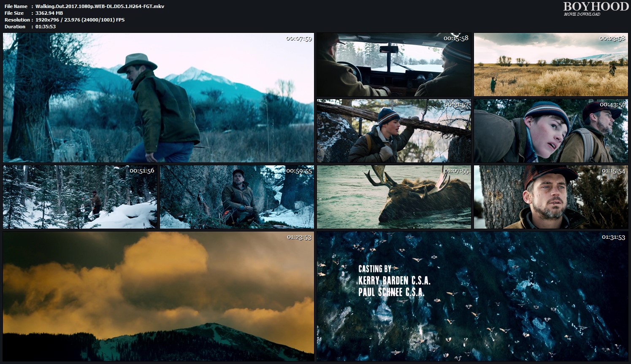Click the 01:23:53 timestamp label
Image resolution: width=631 pixels, height=364 pixels.
pyautogui.click(x=299, y=237)
